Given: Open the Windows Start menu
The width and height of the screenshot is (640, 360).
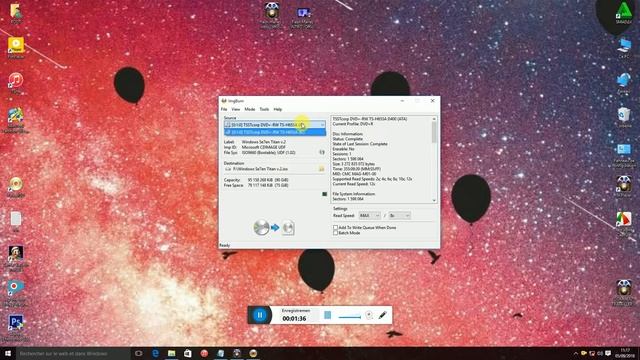Looking at the screenshot, I should 7,353.
